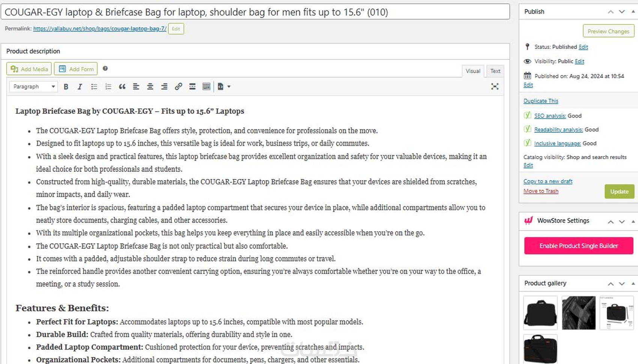Image resolution: width=638 pixels, height=364 pixels.
Task: Enter distraction-free fullscreen editor mode
Action: click(x=495, y=87)
